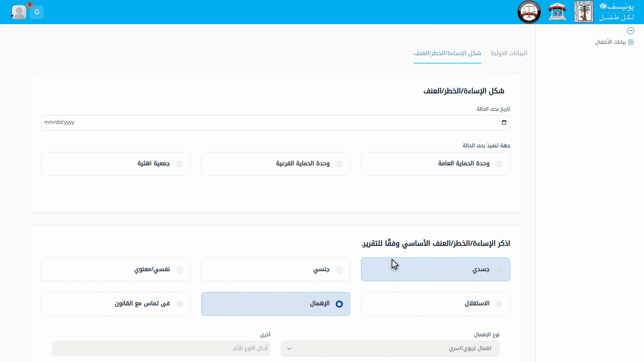Viewport: 644px width, 362px height.
Task: Switch to البيانات الاولية tab
Action: point(509,53)
